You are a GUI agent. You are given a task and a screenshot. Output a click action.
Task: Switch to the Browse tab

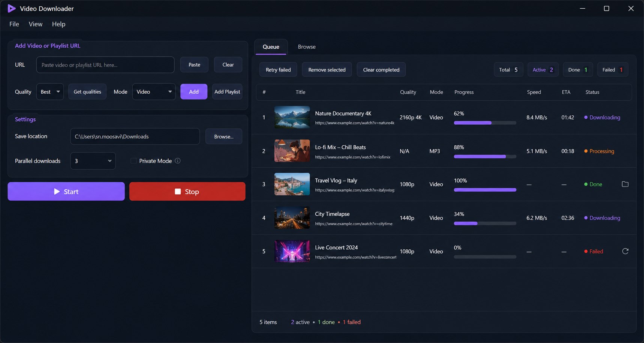[x=307, y=47]
